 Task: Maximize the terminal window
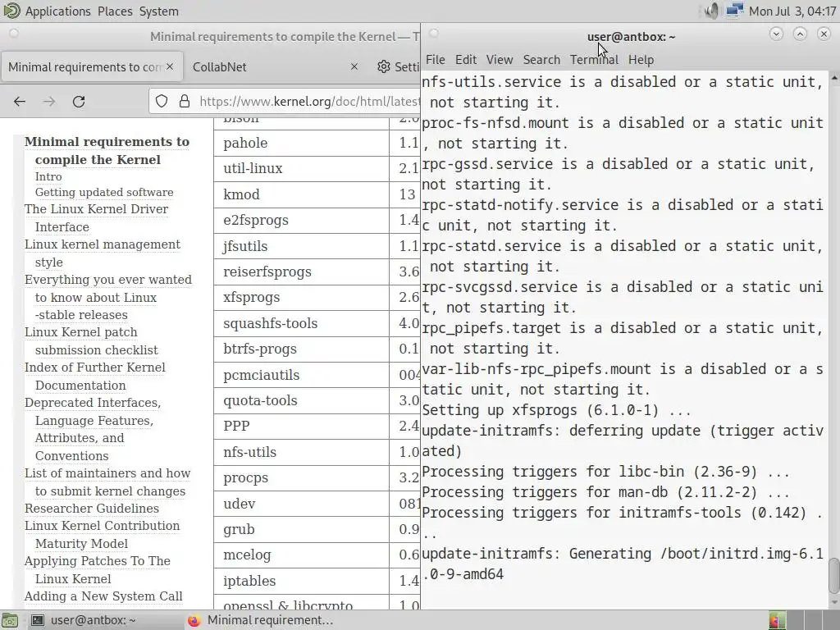(x=800, y=34)
